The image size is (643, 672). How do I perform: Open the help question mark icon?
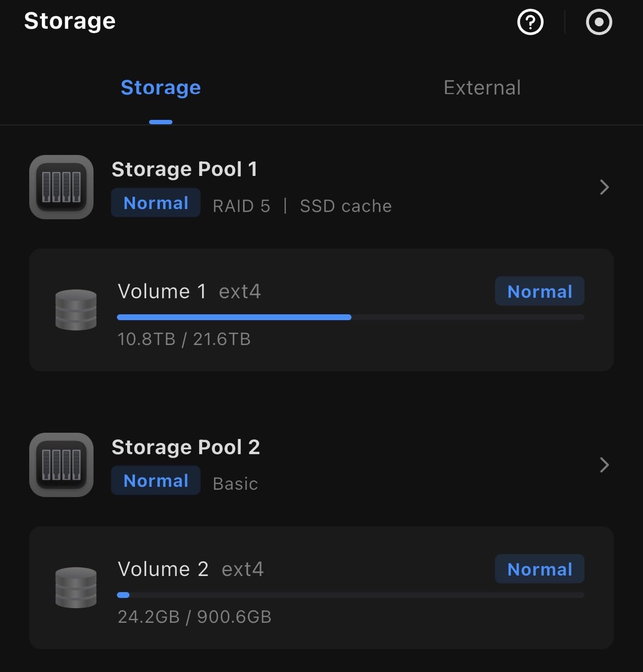pyautogui.click(x=530, y=22)
